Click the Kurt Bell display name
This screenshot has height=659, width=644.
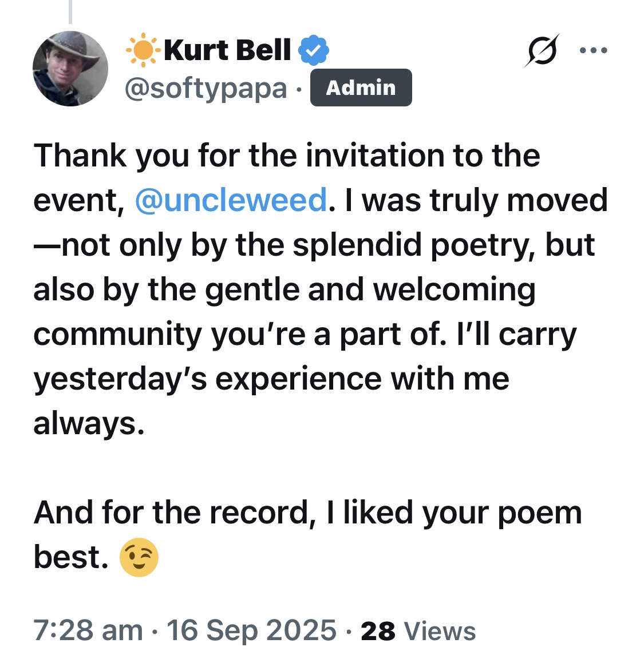click(227, 50)
